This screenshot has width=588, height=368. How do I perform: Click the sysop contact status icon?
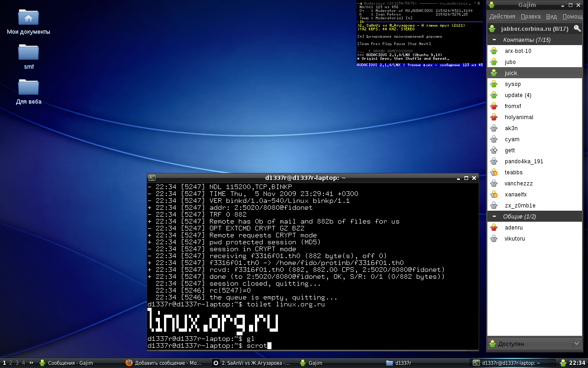click(x=494, y=84)
